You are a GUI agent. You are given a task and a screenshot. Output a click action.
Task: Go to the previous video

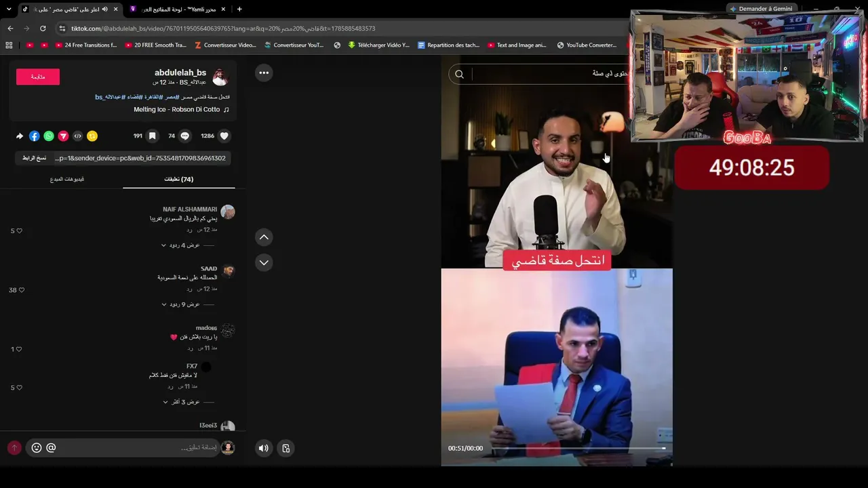coord(264,237)
